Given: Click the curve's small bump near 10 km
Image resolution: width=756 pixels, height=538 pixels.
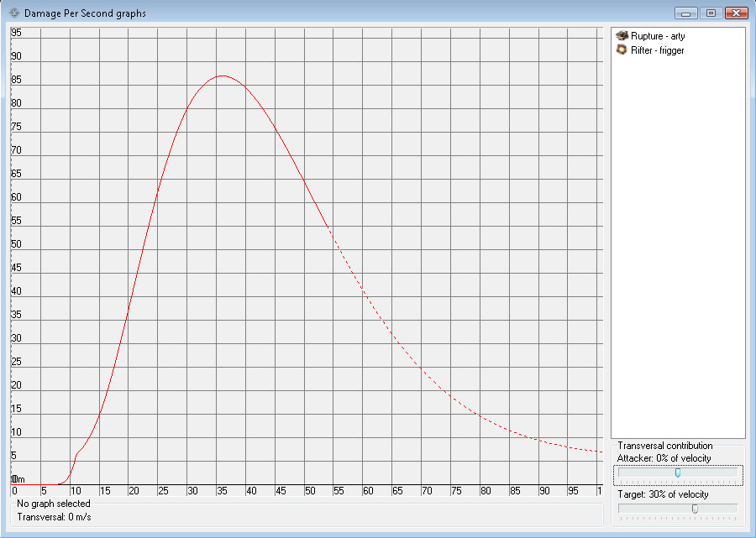Looking at the screenshot, I should (77, 453).
